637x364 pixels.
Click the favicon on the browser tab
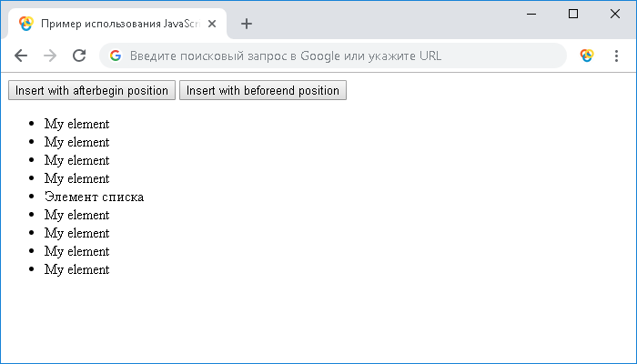tap(26, 24)
